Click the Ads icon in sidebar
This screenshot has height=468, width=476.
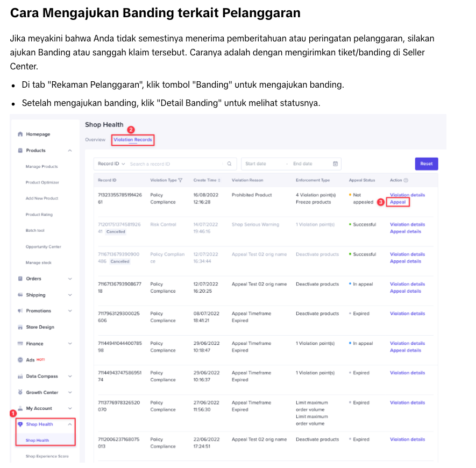click(x=20, y=360)
